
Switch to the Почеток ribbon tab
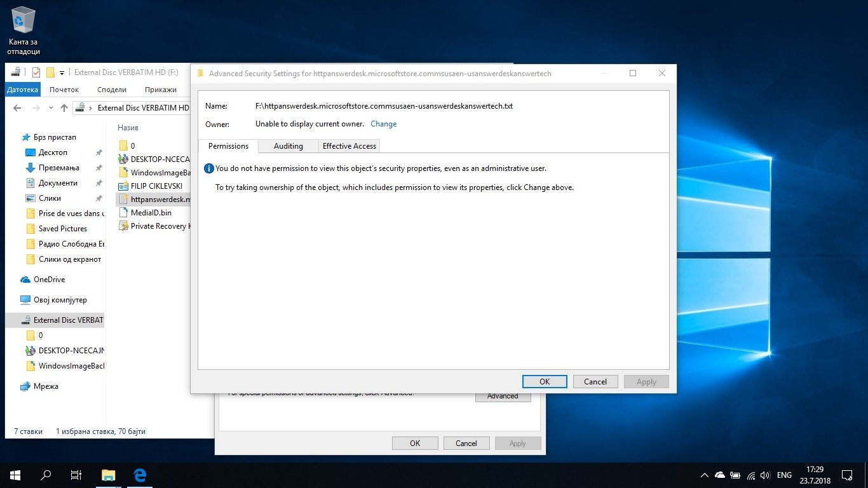pyautogui.click(x=64, y=90)
